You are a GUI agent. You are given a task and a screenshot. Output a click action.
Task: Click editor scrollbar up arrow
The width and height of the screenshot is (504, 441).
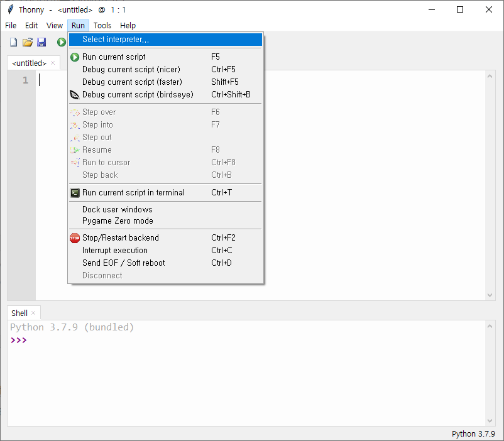click(x=490, y=76)
